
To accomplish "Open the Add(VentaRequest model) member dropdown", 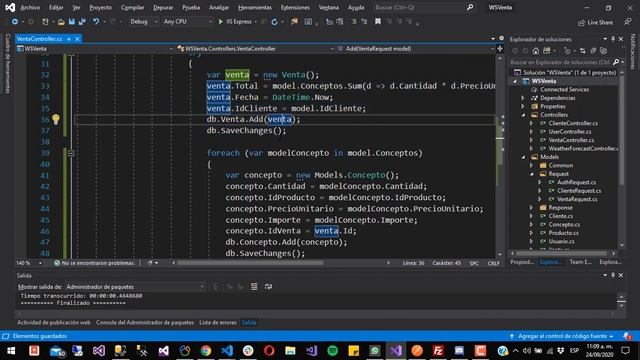I will tap(416, 49).
